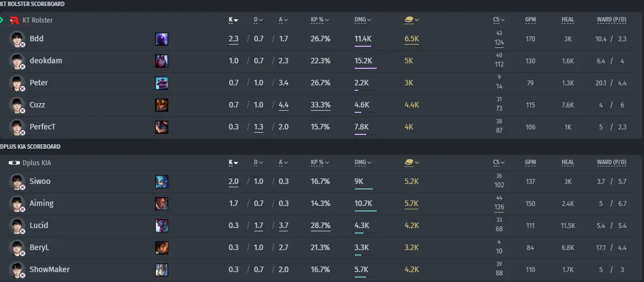Sort Dplus KIA table by gold icon

(411, 162)
